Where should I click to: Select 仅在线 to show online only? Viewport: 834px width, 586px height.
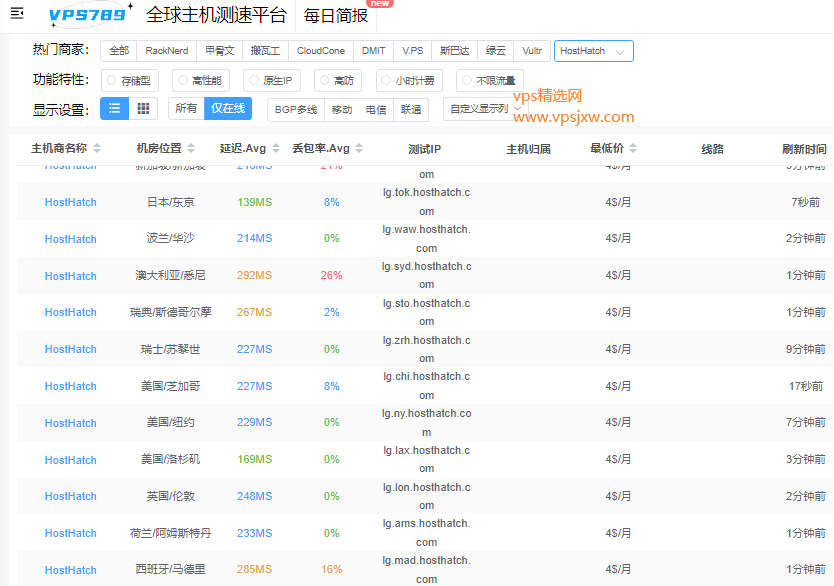228,108
